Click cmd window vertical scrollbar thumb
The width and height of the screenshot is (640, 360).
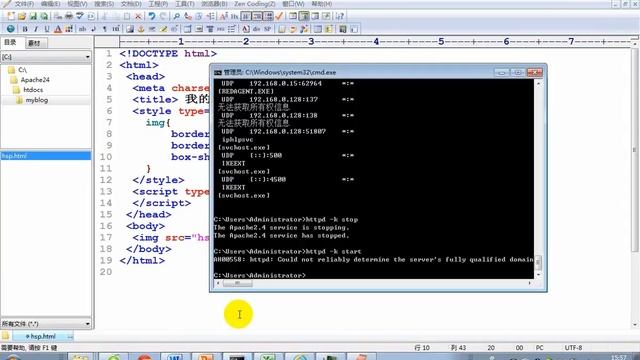pyautogui.click(x=538, y=262)
